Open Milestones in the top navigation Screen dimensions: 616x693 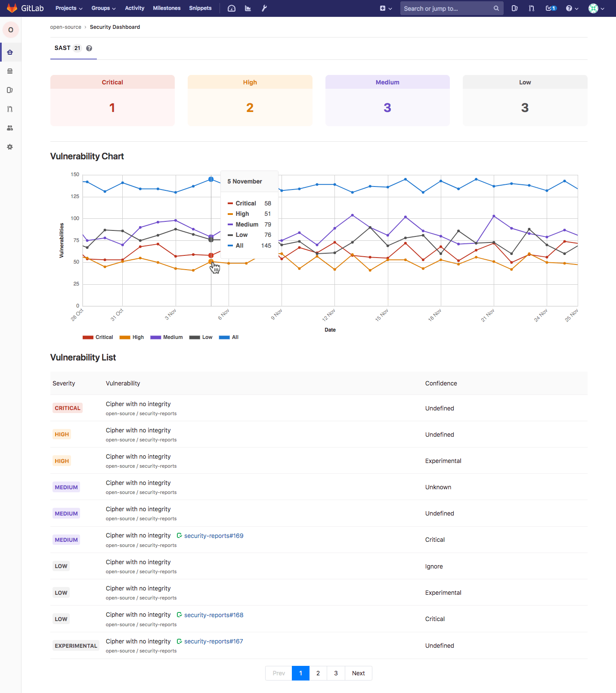coord(167,8)
